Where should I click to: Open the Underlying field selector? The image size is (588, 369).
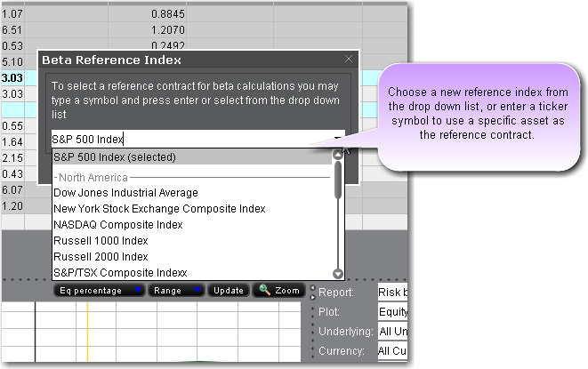(x=393, y=332)
